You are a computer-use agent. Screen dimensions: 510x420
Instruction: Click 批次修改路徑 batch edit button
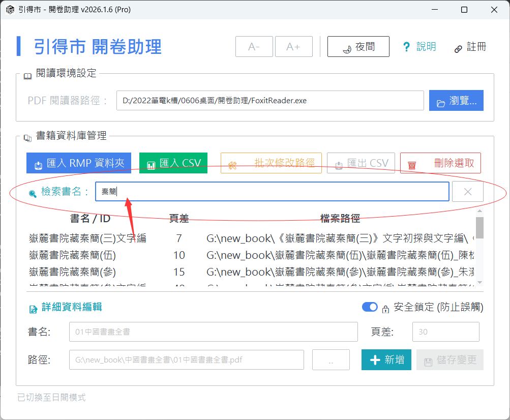tap(271, 163)
